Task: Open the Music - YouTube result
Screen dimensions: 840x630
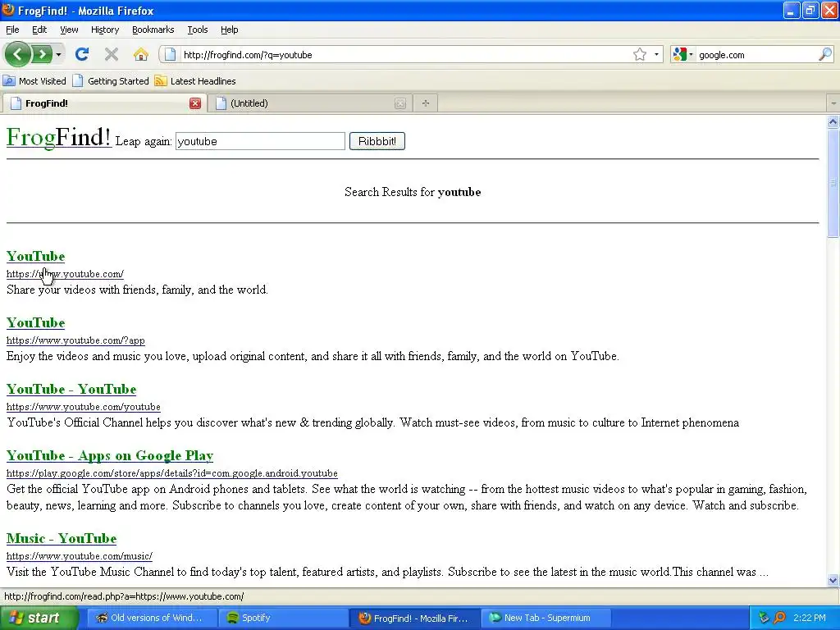Action: [62, 538]
